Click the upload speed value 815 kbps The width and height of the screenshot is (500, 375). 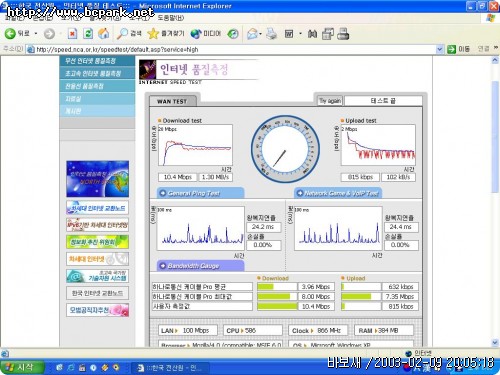coord(360,177)
